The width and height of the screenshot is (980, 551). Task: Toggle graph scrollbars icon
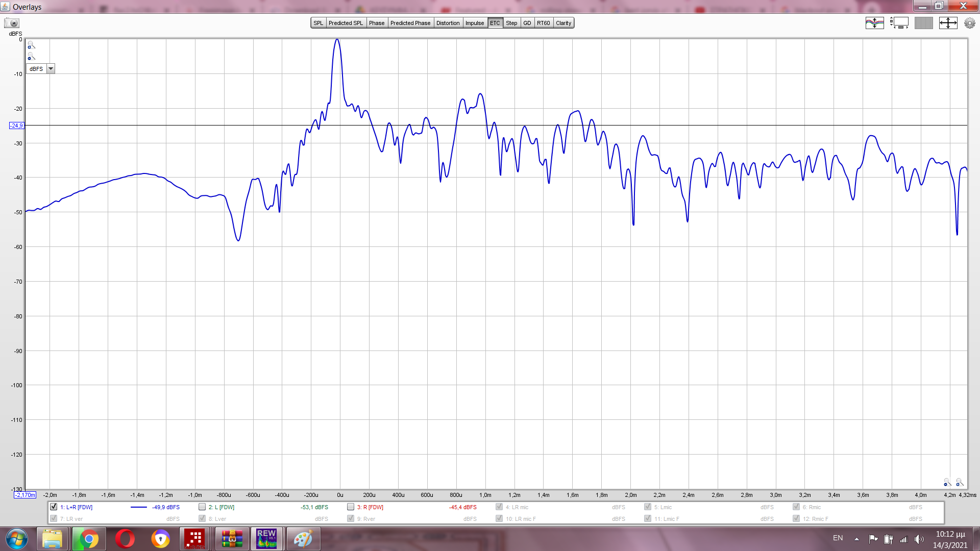(899, 23)
